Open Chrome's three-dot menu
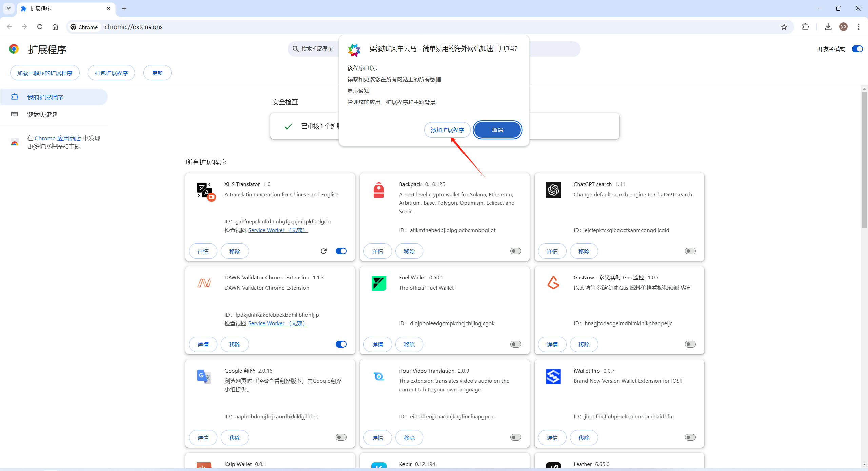 (859, 27)
